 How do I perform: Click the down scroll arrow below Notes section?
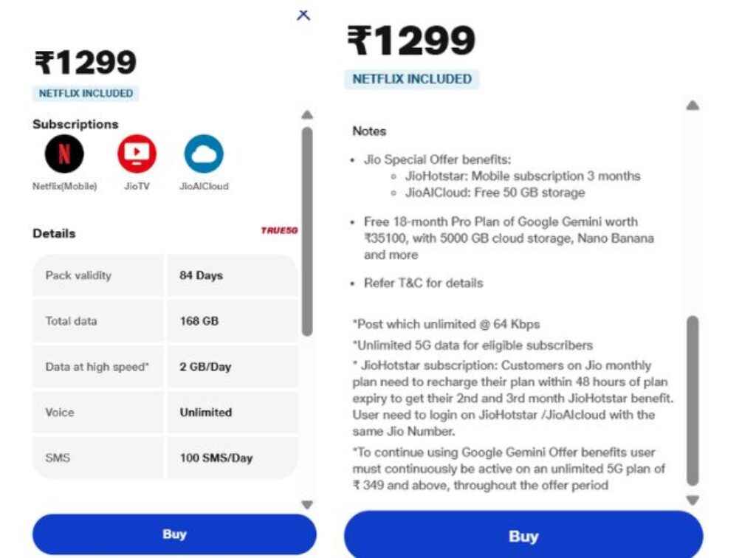(x=693, y=498)
